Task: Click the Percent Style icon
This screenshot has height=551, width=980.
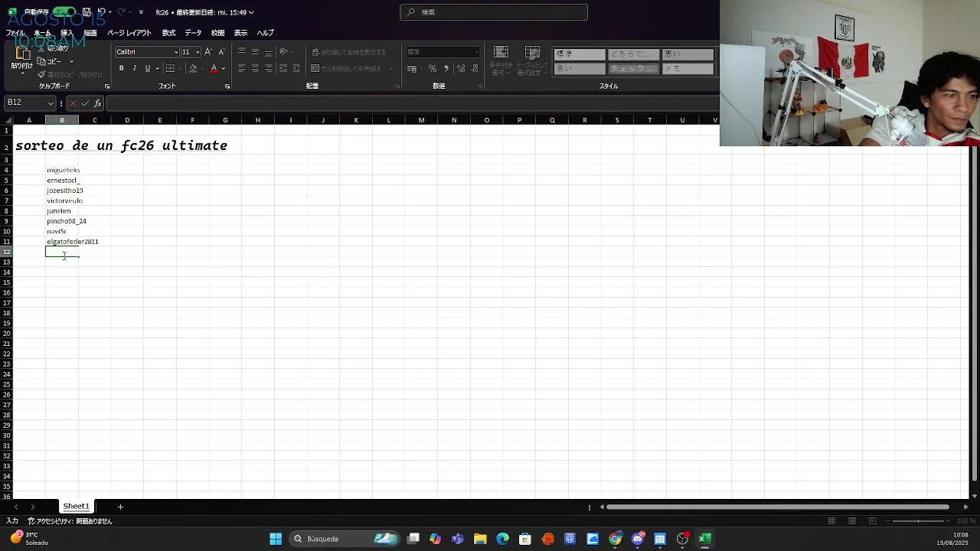Action: (433, 68)
